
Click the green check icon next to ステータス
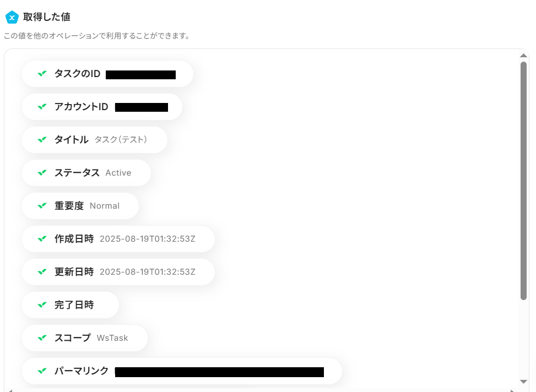(42, 173)
